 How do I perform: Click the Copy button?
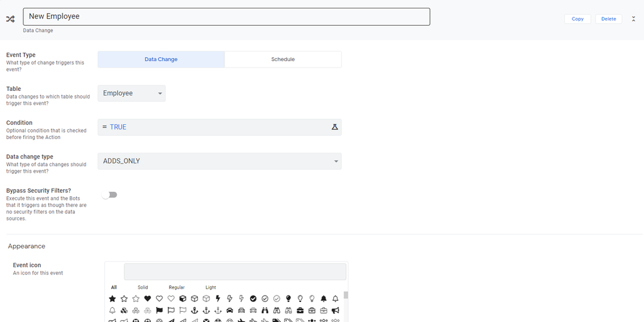pyautogui.click(x=578, y=19)
